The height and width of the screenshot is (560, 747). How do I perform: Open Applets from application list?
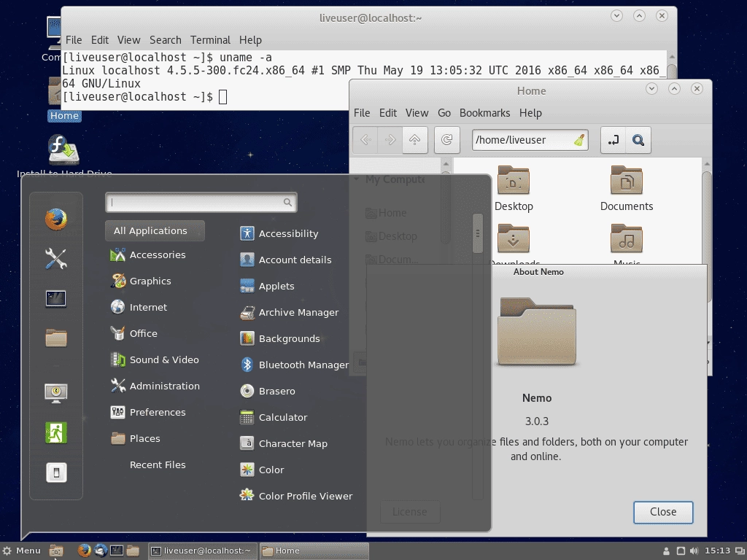click(x=267, y=286)
